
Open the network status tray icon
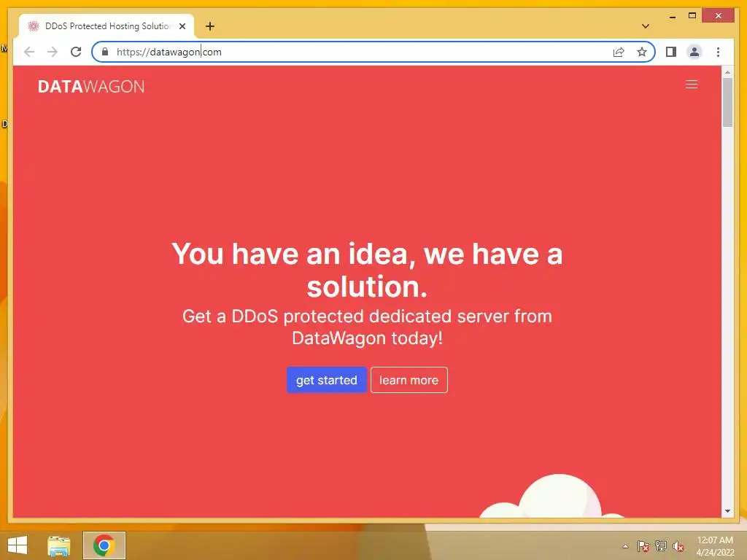661,546
